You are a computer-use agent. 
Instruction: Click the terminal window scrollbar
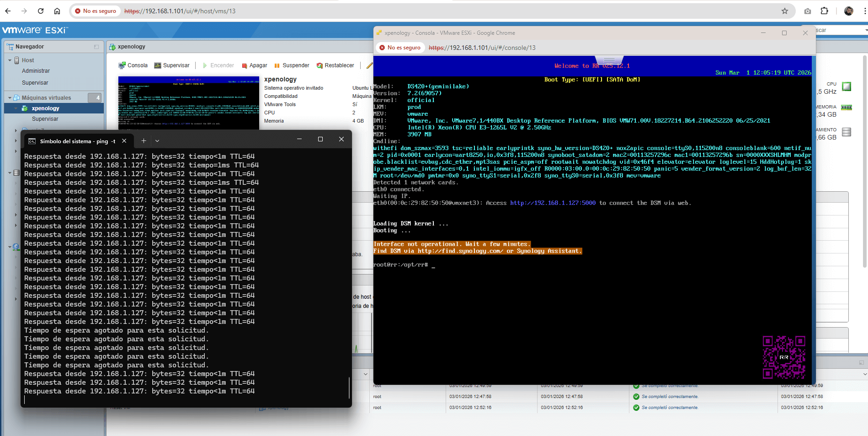(x=349, y=388)
